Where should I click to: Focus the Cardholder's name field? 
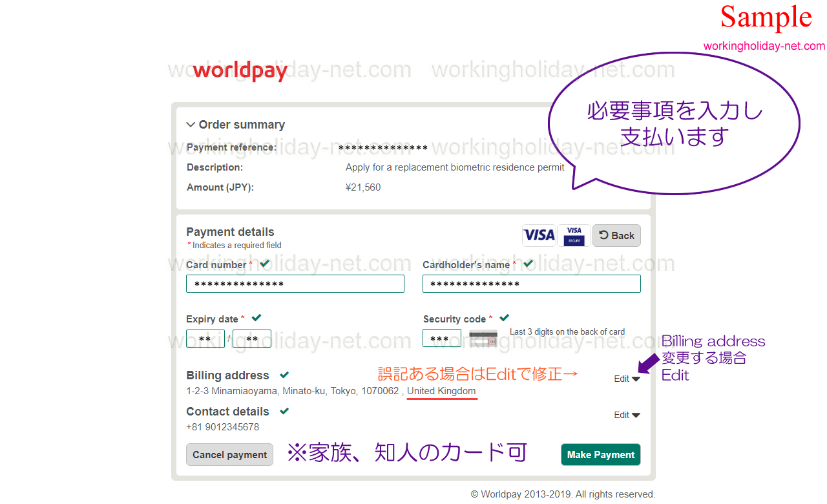pyautogui.click(x=532, y=284)
